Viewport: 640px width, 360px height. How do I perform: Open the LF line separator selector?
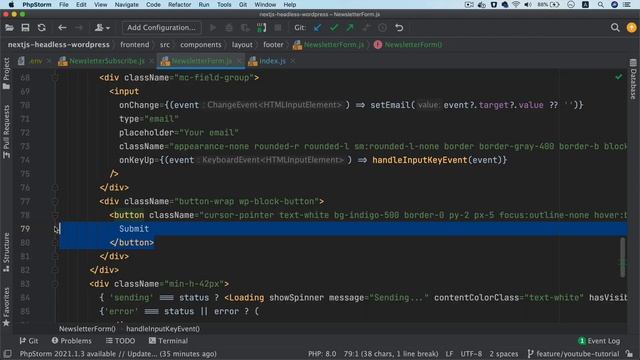point(449,354)
